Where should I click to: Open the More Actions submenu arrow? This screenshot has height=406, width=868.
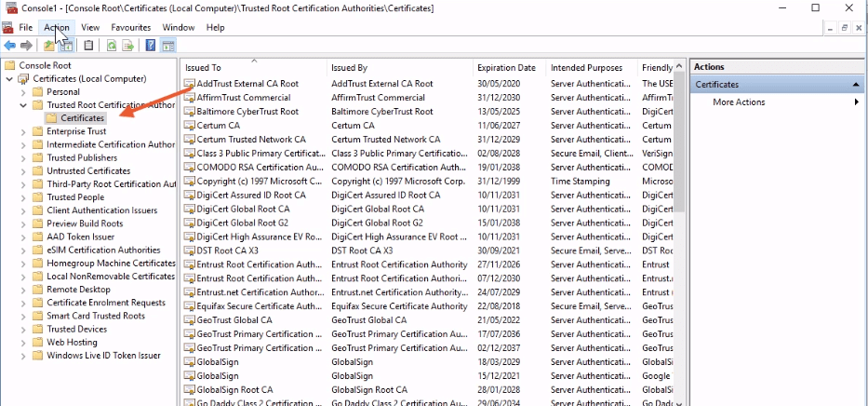[857, 101]
